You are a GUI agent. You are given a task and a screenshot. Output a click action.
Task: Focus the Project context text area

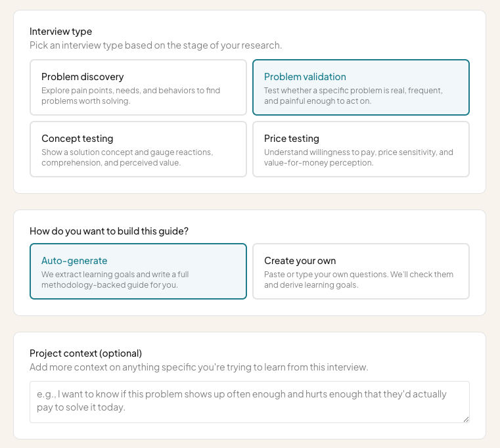coord(250,402)
